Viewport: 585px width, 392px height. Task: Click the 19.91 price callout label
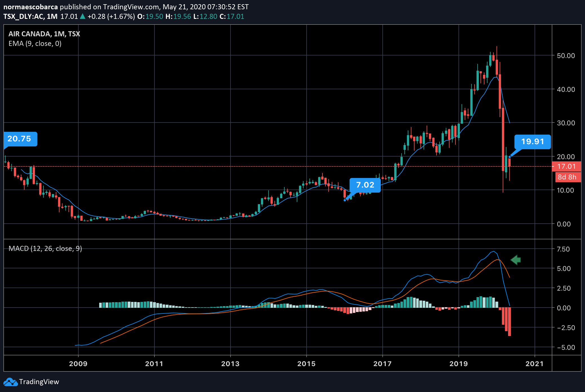click(x=532, y=142)
